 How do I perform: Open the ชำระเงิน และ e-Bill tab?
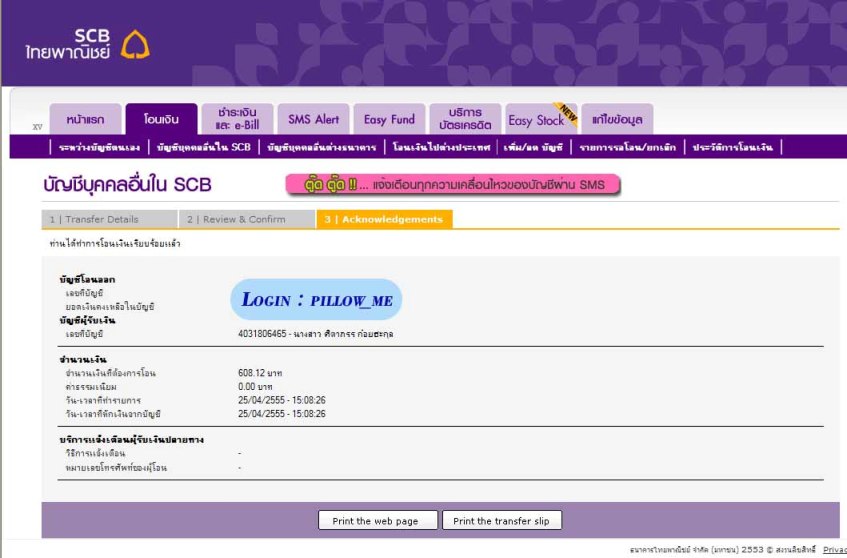(x=237, y=119)
